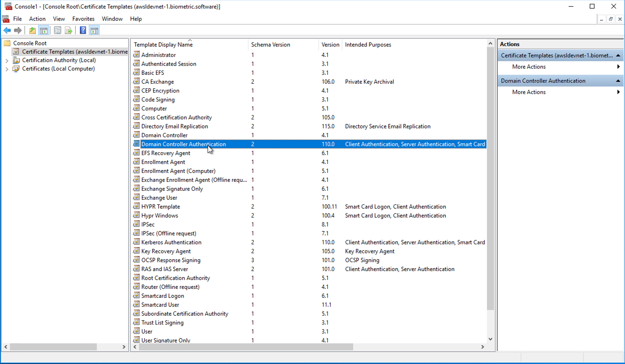Open More Actions submenu arrow under Domain Controller Authentication
625x364 pixels.
point(618,92)
